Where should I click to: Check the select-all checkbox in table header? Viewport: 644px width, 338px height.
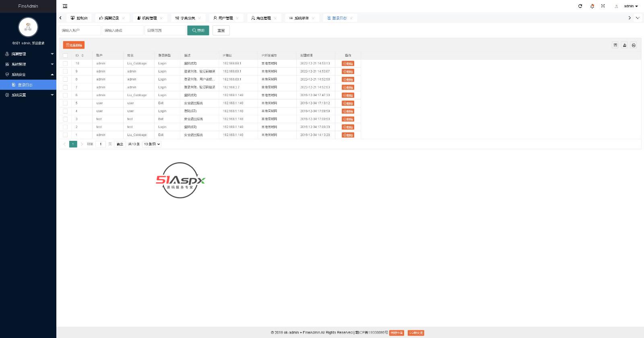(65, 56)
